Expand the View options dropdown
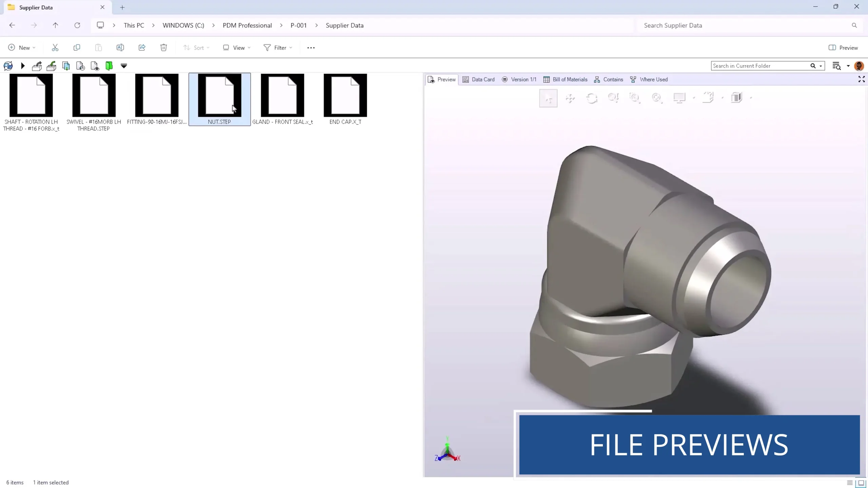 tap(236, 47)
